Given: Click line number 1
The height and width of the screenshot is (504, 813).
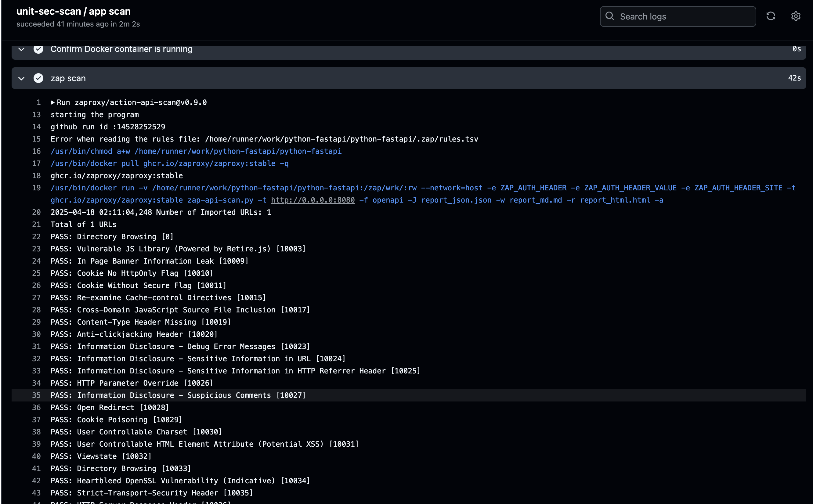Looking at the screenshot, I should coord(38,102).
